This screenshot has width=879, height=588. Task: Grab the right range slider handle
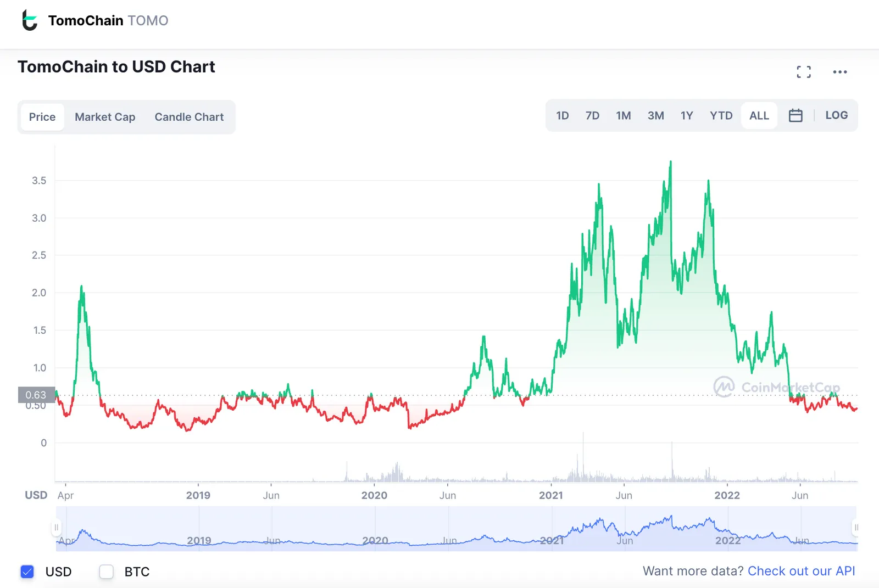(x=856, y=528)
